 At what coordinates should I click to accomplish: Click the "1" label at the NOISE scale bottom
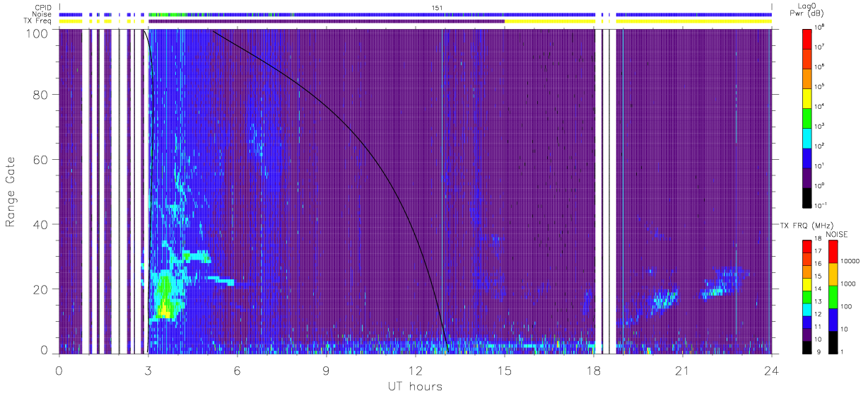(843, 351)
